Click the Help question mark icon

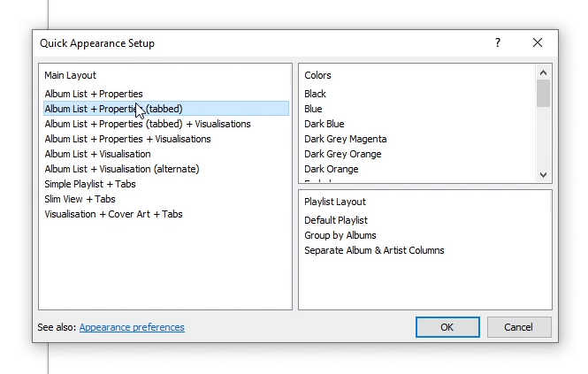pos(498,42)
